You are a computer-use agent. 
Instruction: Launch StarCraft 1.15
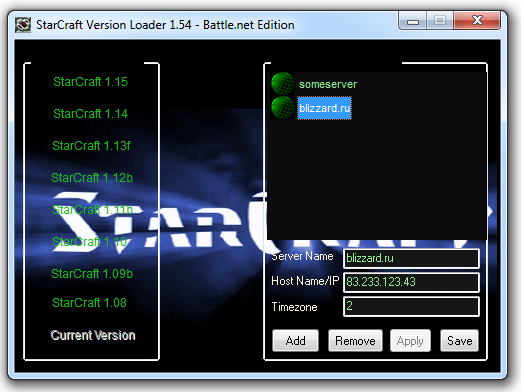(x=90, y=82)
